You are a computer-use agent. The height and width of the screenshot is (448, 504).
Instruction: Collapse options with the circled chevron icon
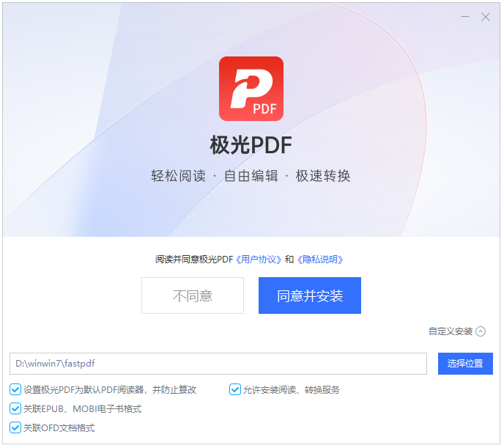[481, 331]
